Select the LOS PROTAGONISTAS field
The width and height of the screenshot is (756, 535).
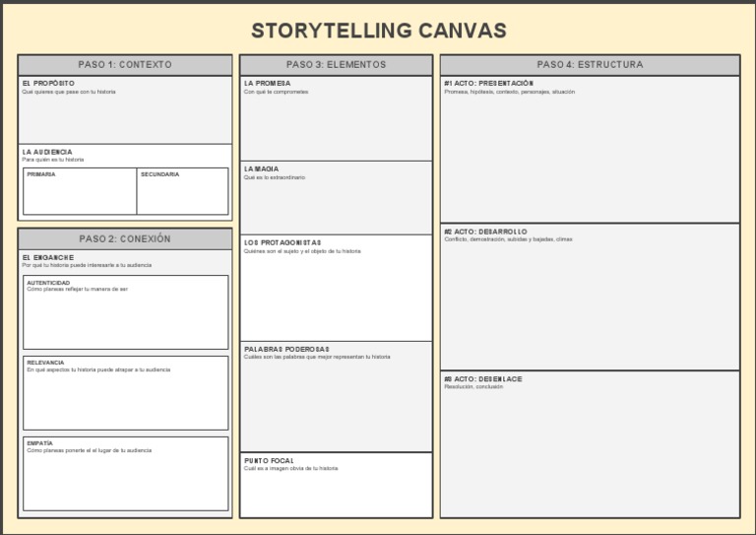(336, 293)
